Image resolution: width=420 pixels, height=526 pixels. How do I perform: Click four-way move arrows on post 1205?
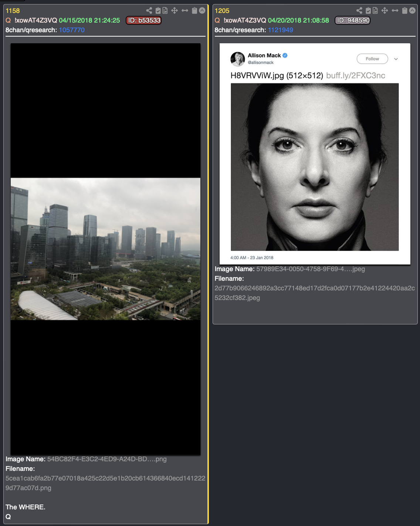(x=385, y=10)
